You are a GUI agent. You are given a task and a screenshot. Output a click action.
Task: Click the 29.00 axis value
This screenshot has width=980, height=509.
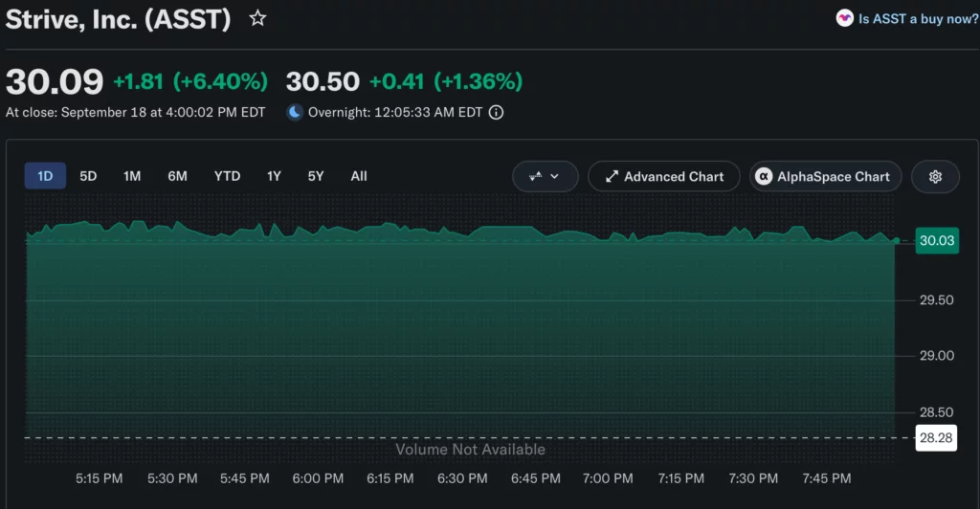[936, 355]
